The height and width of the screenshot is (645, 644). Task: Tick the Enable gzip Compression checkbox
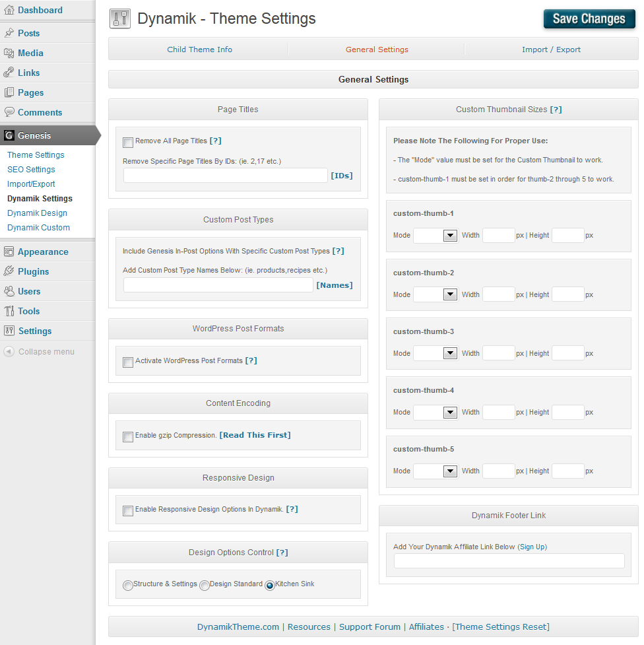coord(128,436)
